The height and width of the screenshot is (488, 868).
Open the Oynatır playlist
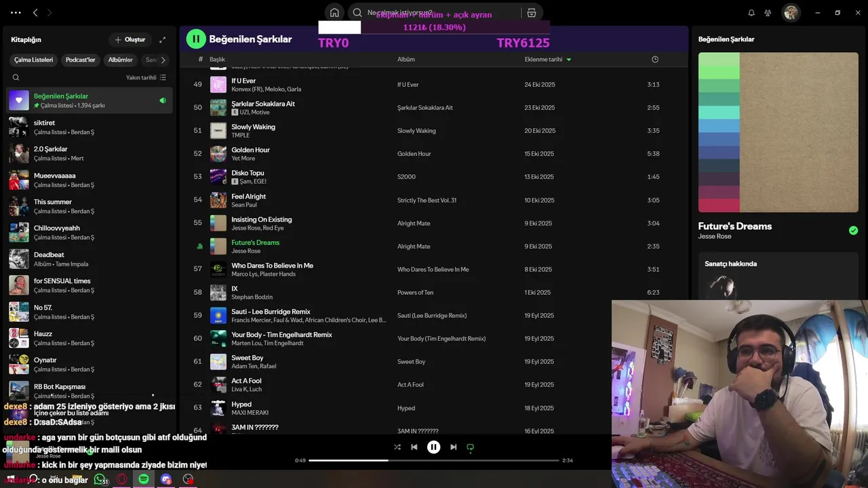(x=89, y=364)
